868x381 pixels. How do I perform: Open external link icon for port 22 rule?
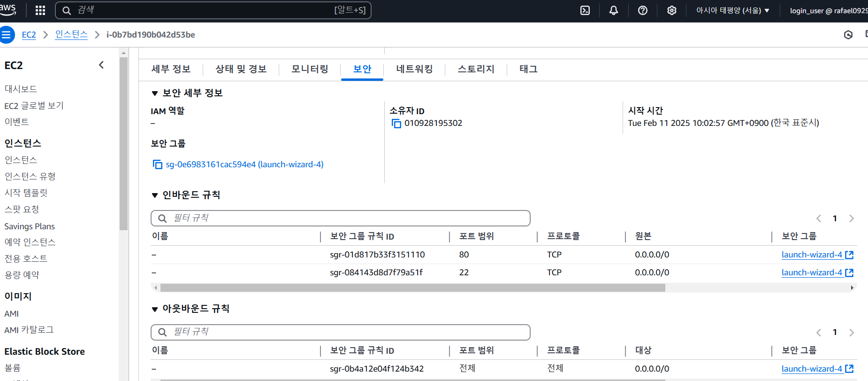849,272
